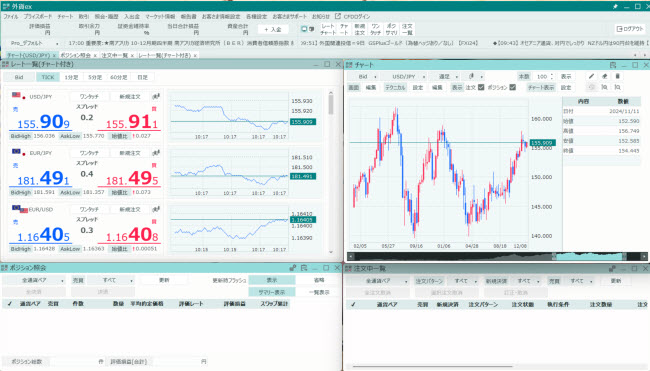
Task: Click the zoom-in magnifier icon in chart
Action: [604, 87]
